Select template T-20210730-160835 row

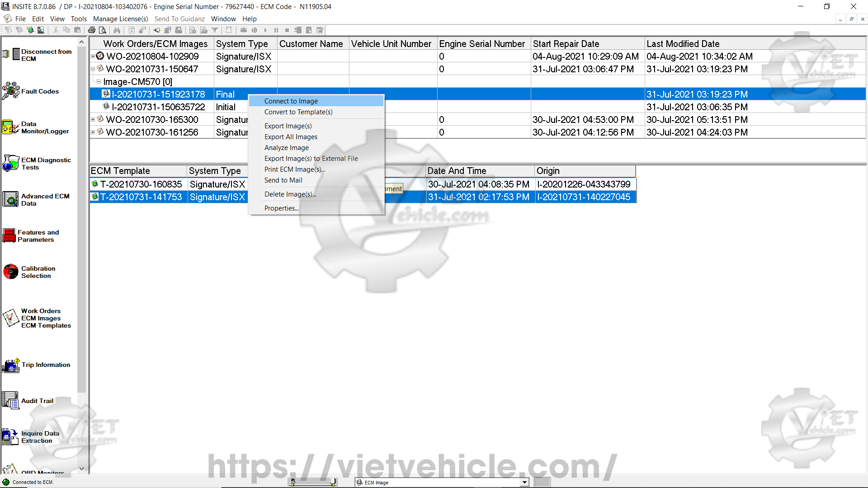(141, 184)
